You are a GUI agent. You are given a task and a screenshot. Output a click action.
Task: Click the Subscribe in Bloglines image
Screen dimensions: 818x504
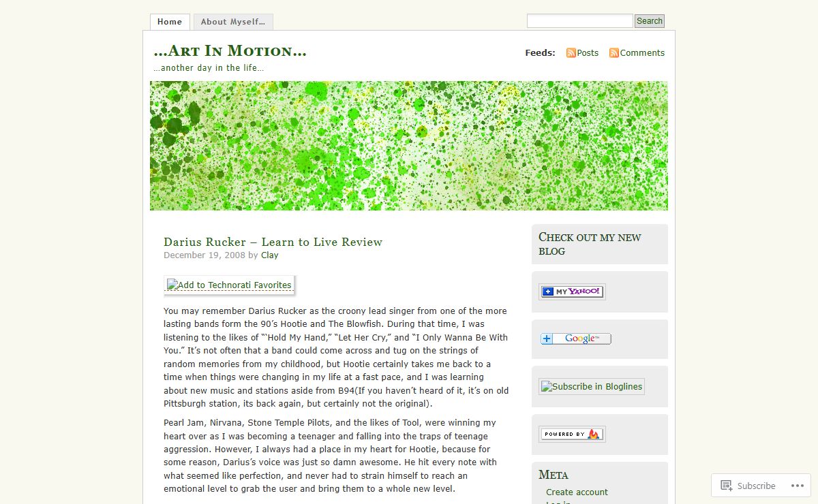592,387
